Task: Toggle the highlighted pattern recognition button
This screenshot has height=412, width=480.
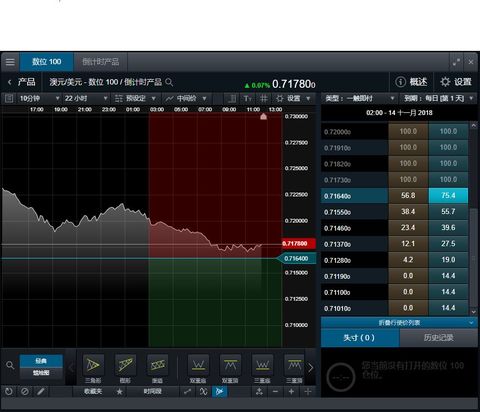Action: coord(220,391)
